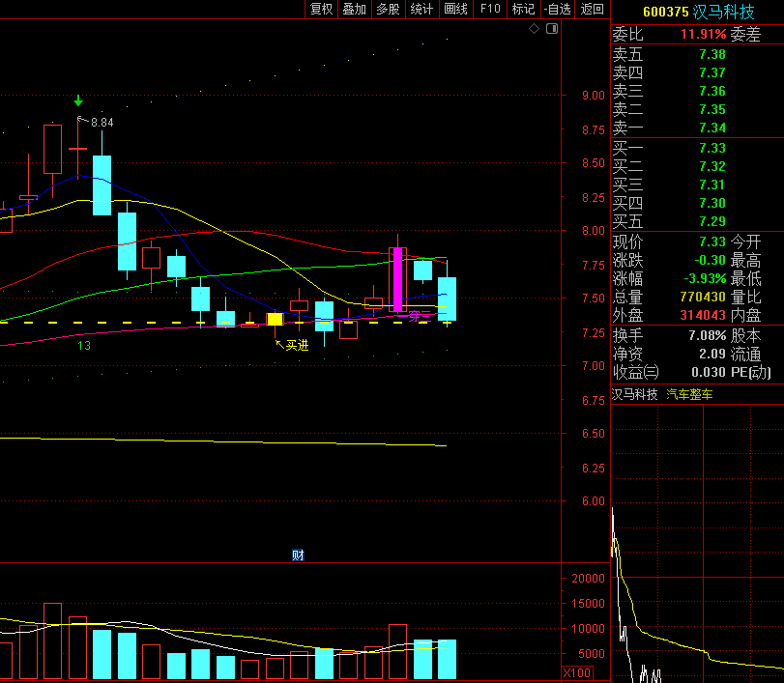Screen dimensions: 784x683
Task: Click the 复权 toolbar button
Action: point(321,9)
